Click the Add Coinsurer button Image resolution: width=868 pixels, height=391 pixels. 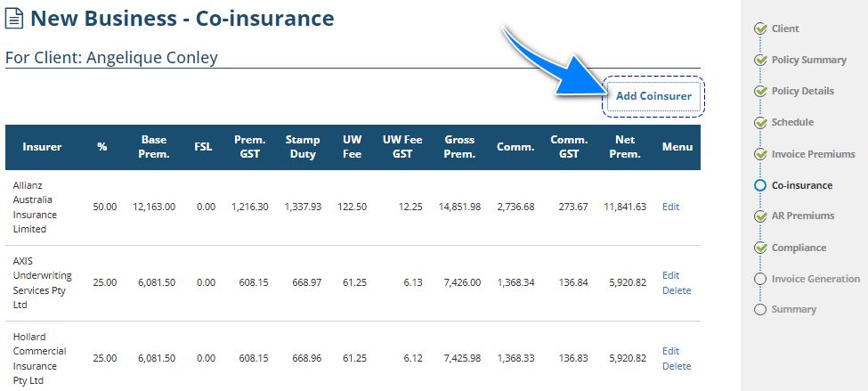tap(653, 96)
